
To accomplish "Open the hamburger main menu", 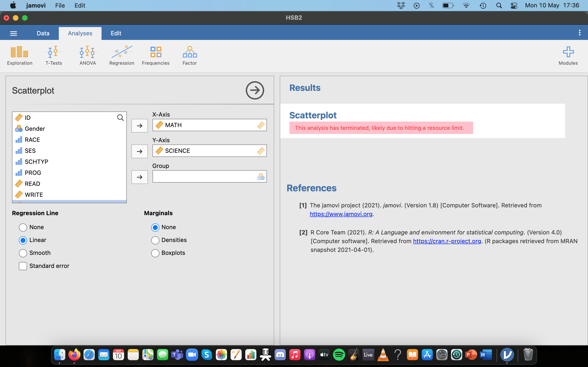I will click(14, 33).
